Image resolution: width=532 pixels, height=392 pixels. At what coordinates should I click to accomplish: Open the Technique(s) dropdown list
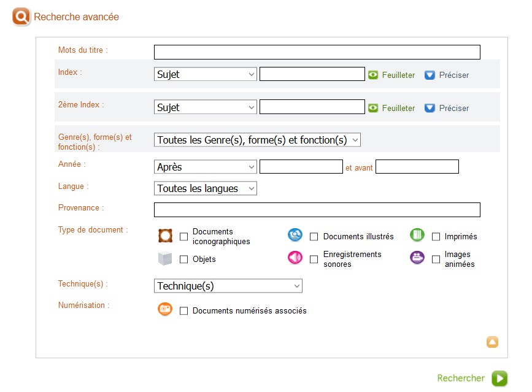pyautogui.click(x=228, y=286)
